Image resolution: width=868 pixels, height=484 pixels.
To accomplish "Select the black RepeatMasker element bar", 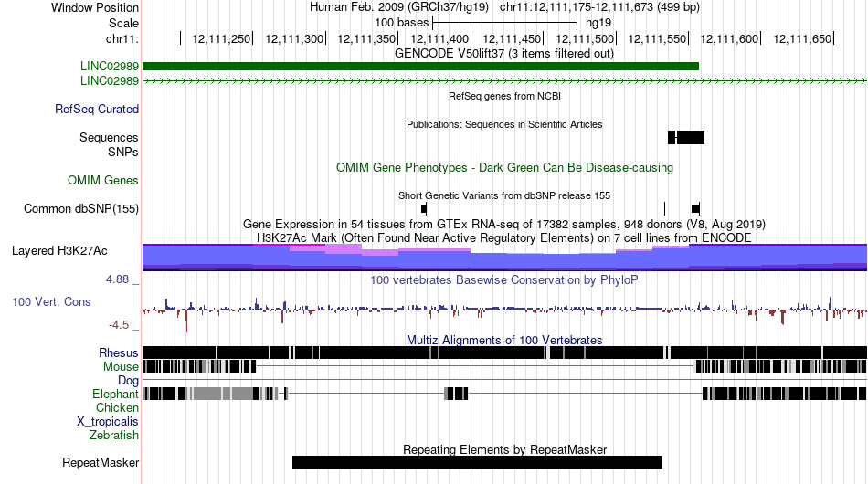I will (x=477, y=462).
